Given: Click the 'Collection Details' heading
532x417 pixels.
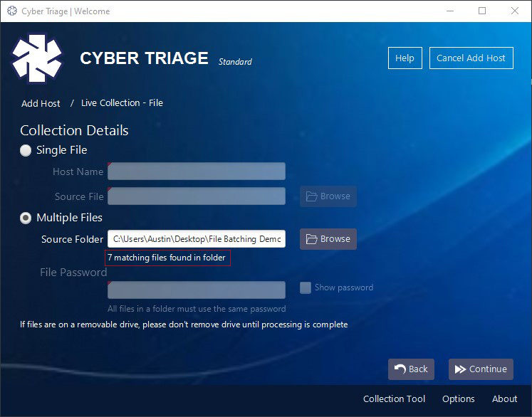Looking at the screenshot, I should (x=74, y=130).
